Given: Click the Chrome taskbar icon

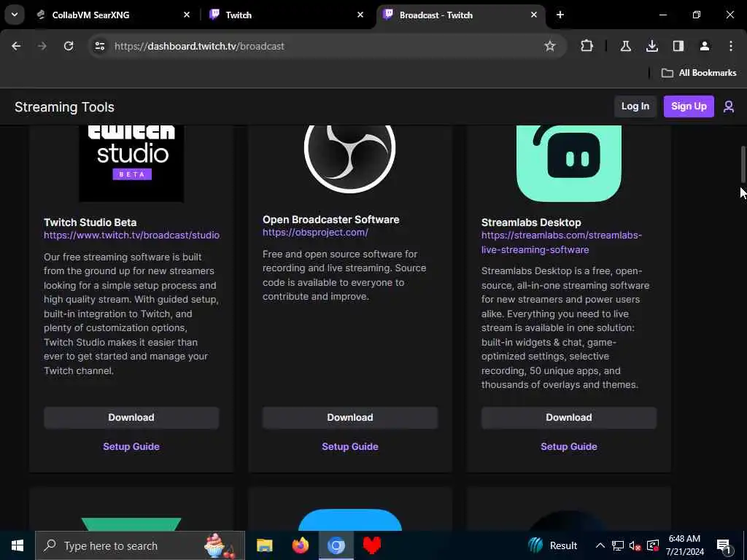Looking at the screenshot, I should click(336, 545).
